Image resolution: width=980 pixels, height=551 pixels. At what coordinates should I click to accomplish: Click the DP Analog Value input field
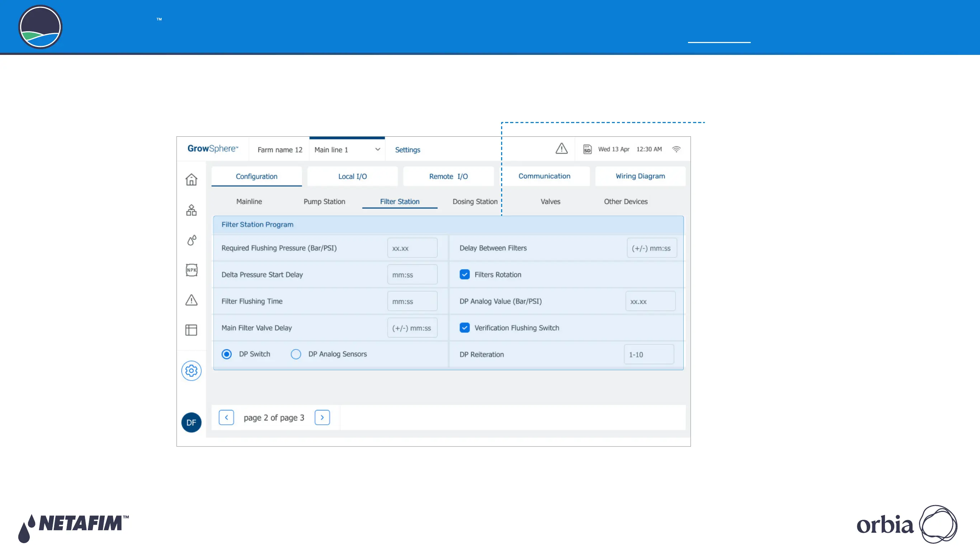pyautogui.click(x=651, y=301)
